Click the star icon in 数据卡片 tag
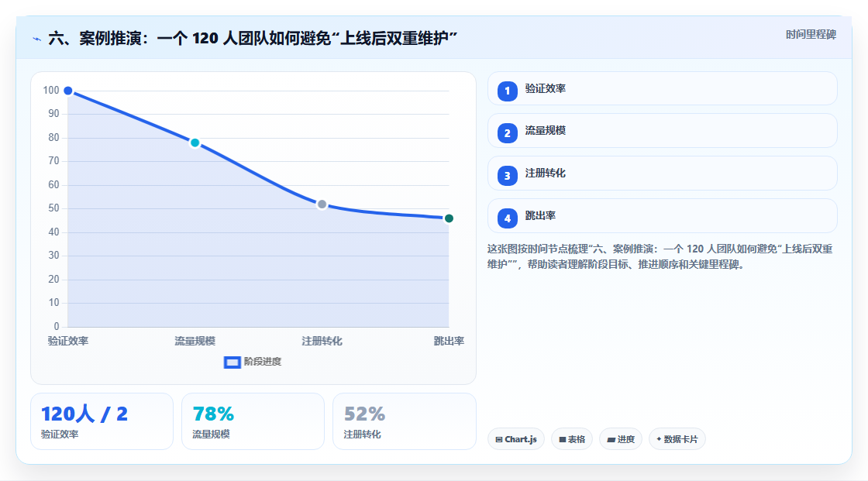 tap(659, 439)
